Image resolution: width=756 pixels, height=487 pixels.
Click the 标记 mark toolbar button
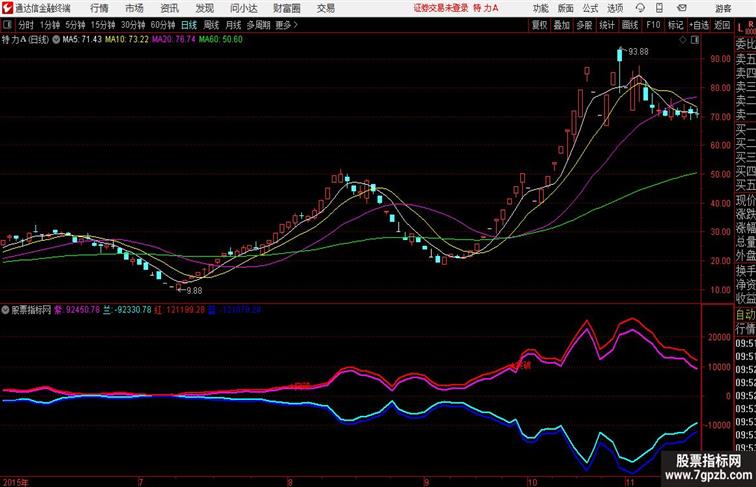pyautogui.click(x=675, y=25)
